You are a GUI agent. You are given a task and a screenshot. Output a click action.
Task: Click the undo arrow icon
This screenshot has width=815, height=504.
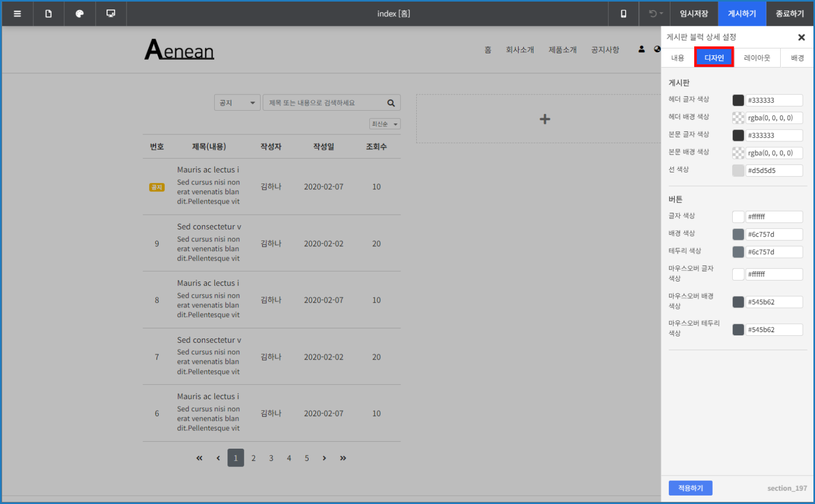click(x=653, y=14)
